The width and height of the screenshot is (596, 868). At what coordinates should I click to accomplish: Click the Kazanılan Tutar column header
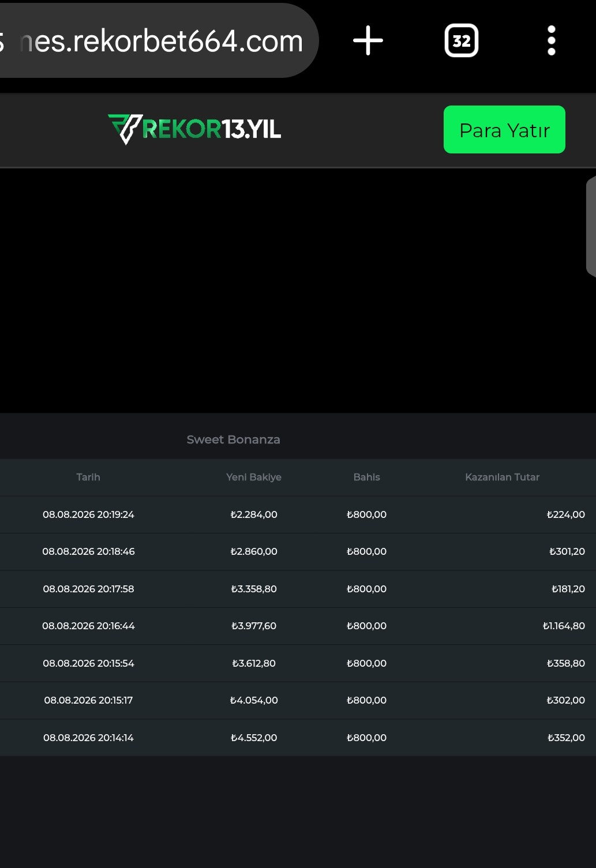(x=503, y=477)
